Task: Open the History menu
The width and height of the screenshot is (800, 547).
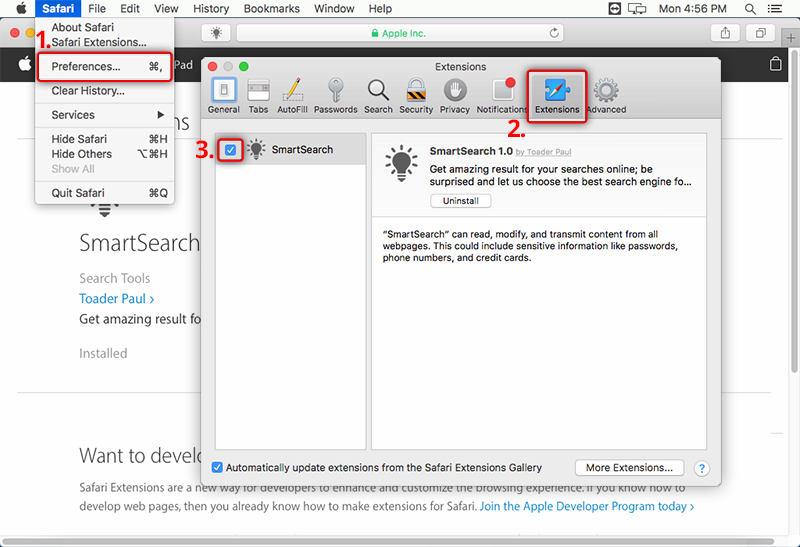Action: tap(211, 9)
